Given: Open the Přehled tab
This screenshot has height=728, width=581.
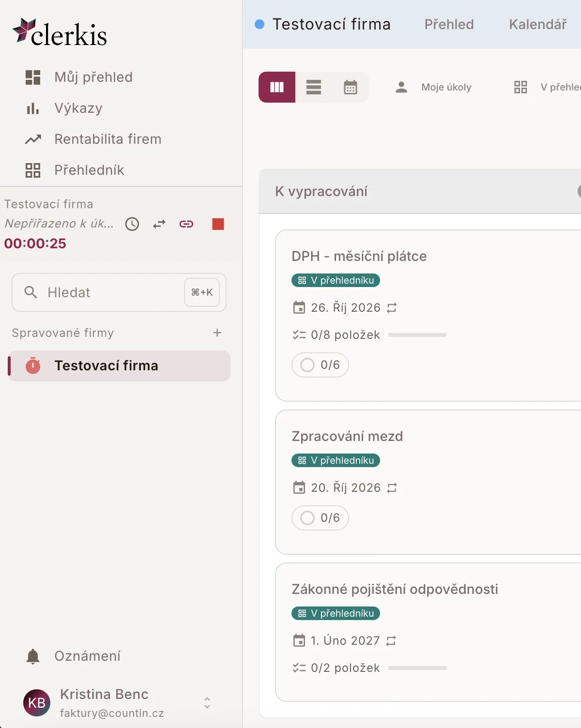Looking at the screenshot, I should (x=449, y=24).
